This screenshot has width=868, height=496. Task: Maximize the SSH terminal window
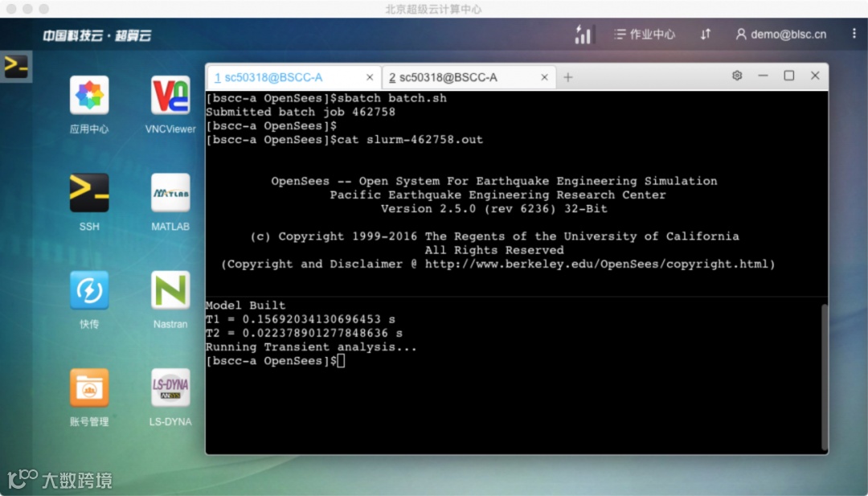point(789,76)
